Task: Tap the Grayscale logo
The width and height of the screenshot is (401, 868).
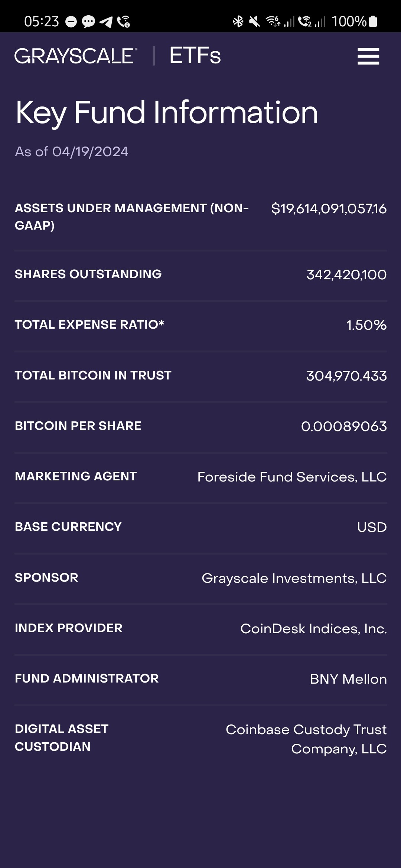Action: pyautogui.click(x=76, y=56)
